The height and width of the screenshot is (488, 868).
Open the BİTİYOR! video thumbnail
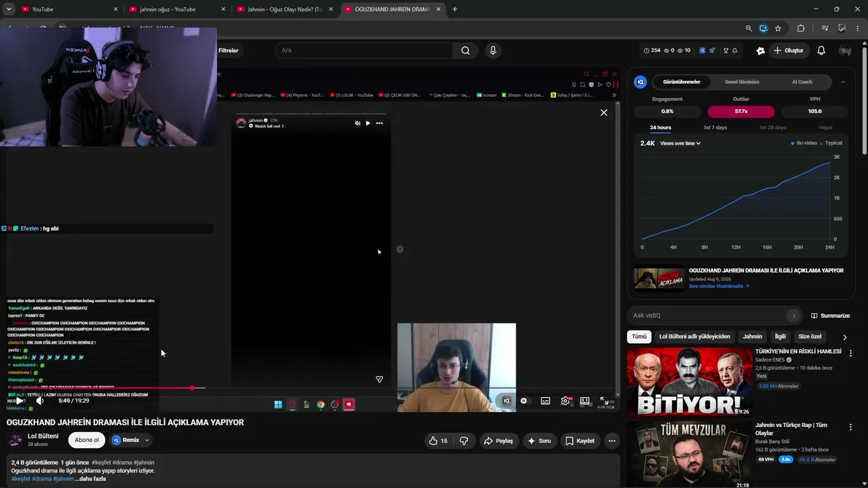pos(689,382)
